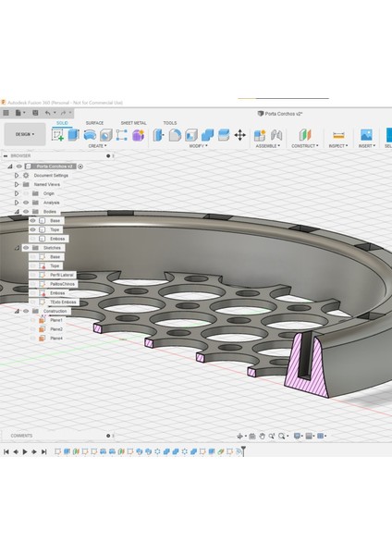Select the Offset Face tool

click(224, 135)
